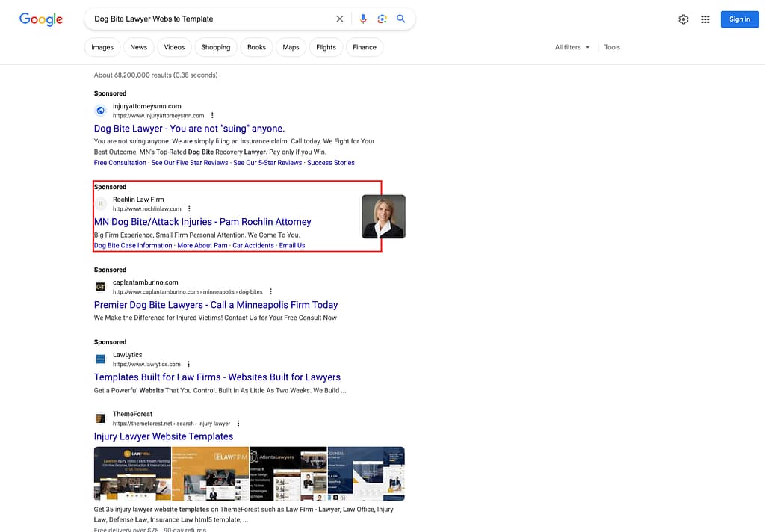Image resolution: width=765 pixels, height=532 pixels.
Task: Open the Tools option
Action: click(x=612, y=47)
